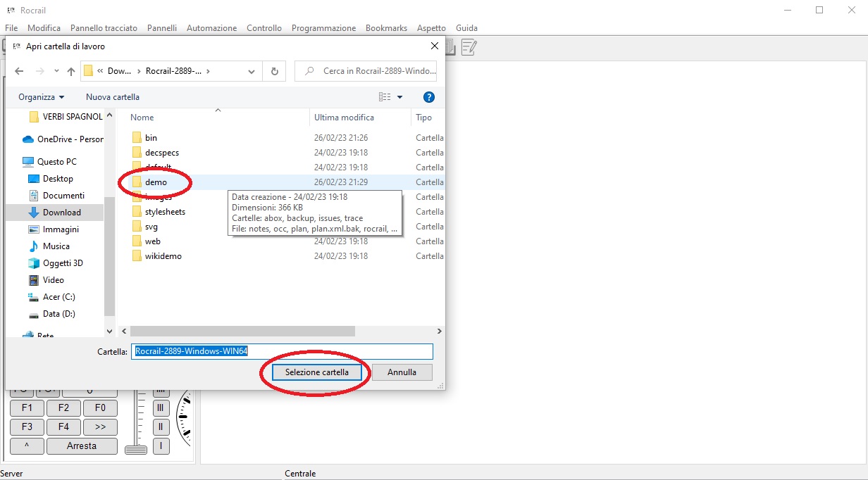
Task: Go up one folder level
Action: (x=70, y=71)
